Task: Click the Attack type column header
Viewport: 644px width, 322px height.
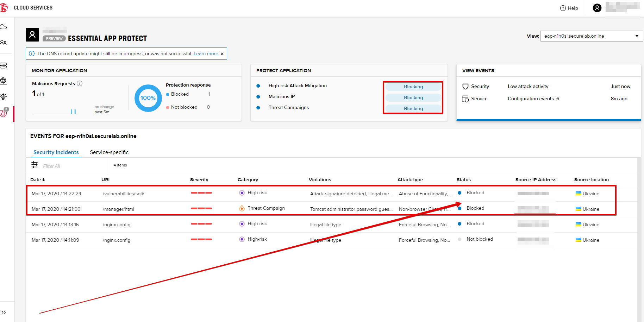Action: [410, 179]
